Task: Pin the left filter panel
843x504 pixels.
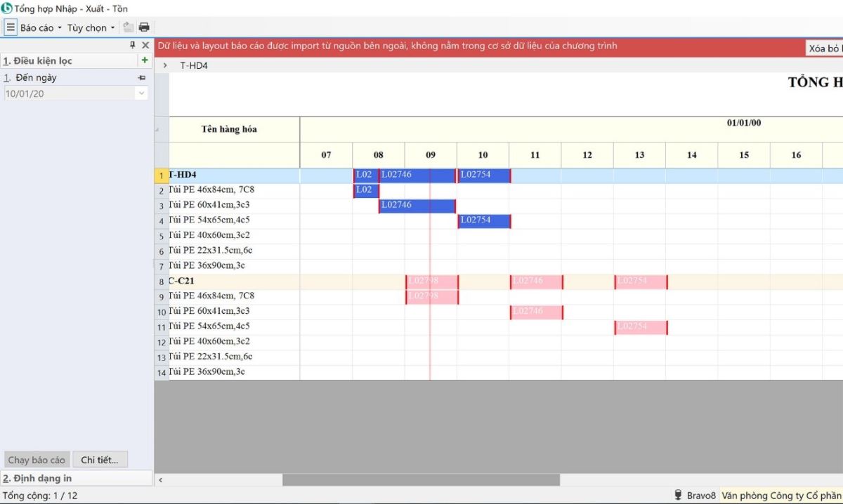Action: point(133,45)
